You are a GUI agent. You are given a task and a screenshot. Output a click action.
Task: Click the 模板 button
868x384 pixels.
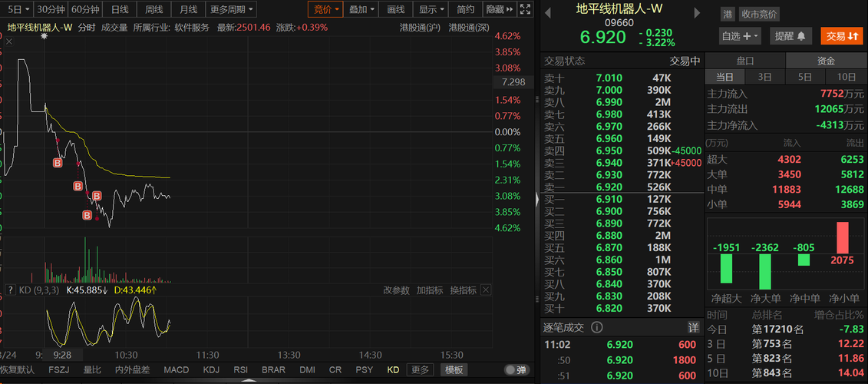(x=454, y=370)
